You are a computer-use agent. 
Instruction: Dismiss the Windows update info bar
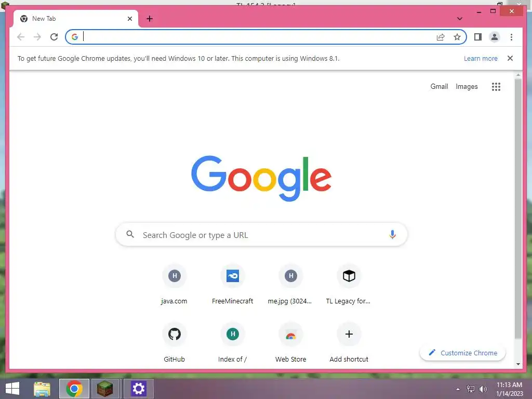[x=510, y=58]
